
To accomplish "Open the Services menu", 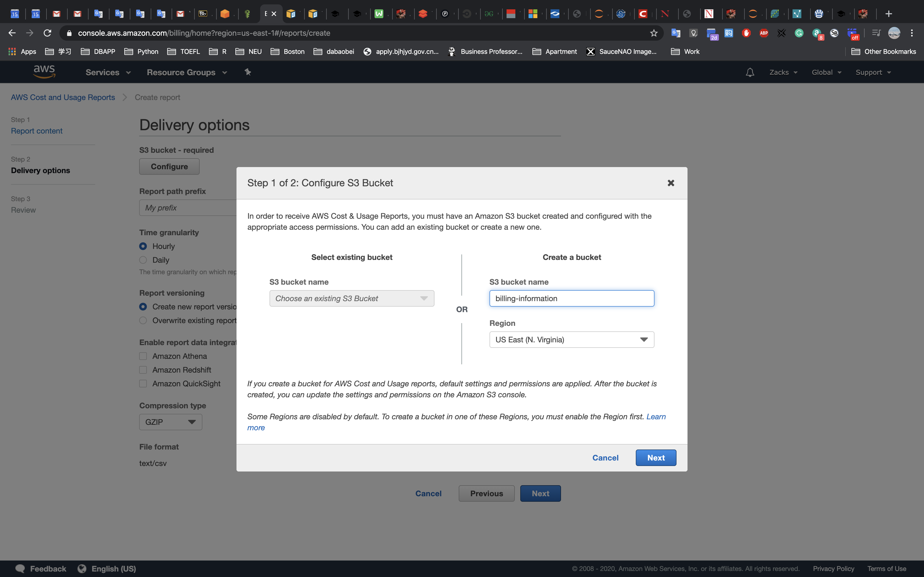I will pos(108,73).
